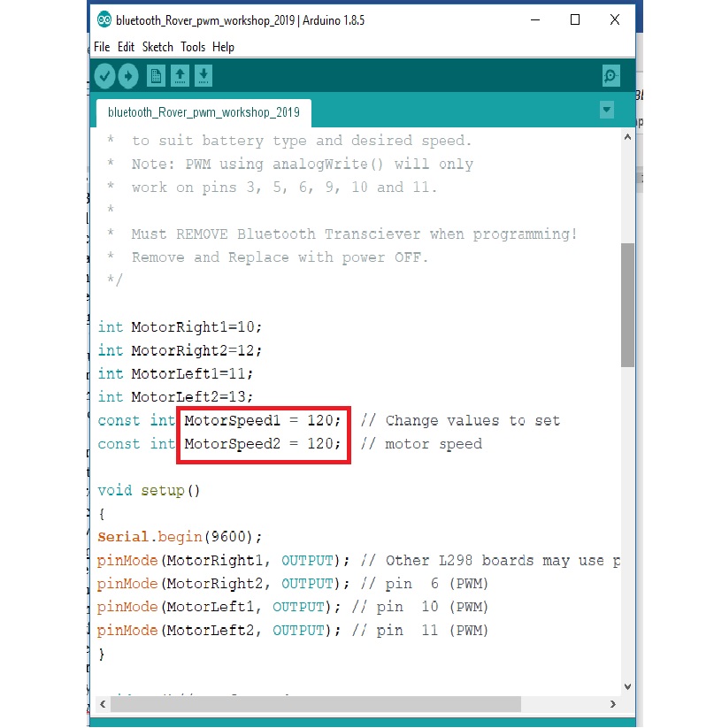Maximize the Arduino window
The height and width of the screenshot is (728, 714).
[x=575, y=20]
